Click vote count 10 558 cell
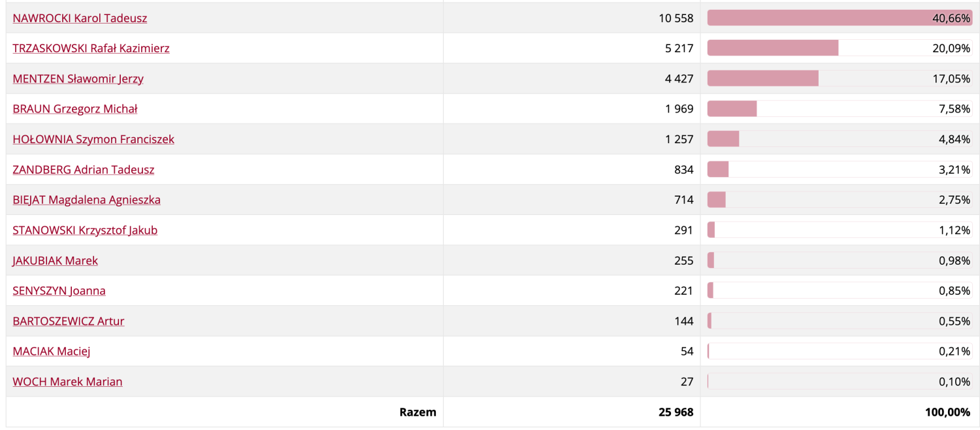 [x=572, y=18]
